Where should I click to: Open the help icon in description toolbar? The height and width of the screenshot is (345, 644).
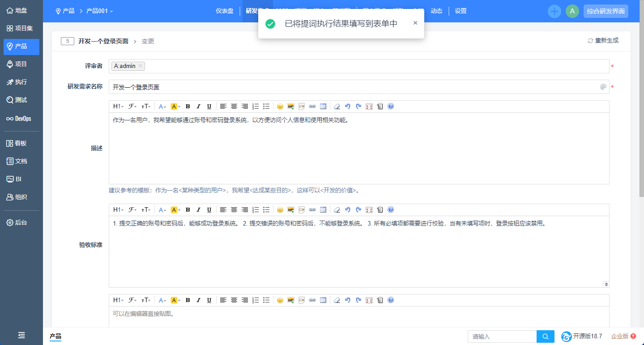391,106
